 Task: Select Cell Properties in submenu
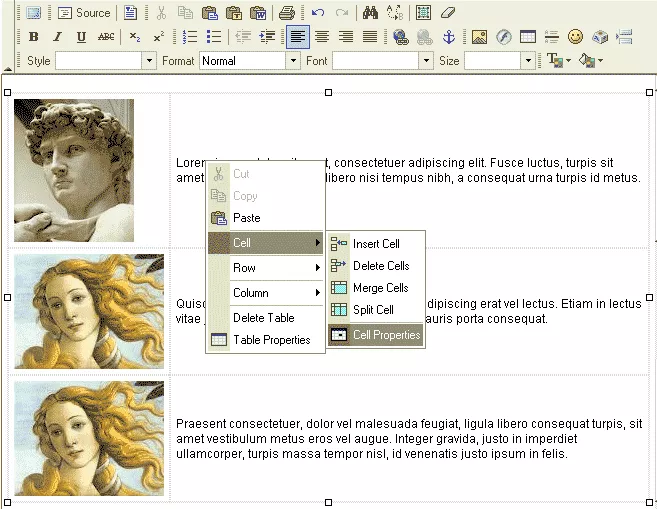pyautogui.click(x=375, y=335)
